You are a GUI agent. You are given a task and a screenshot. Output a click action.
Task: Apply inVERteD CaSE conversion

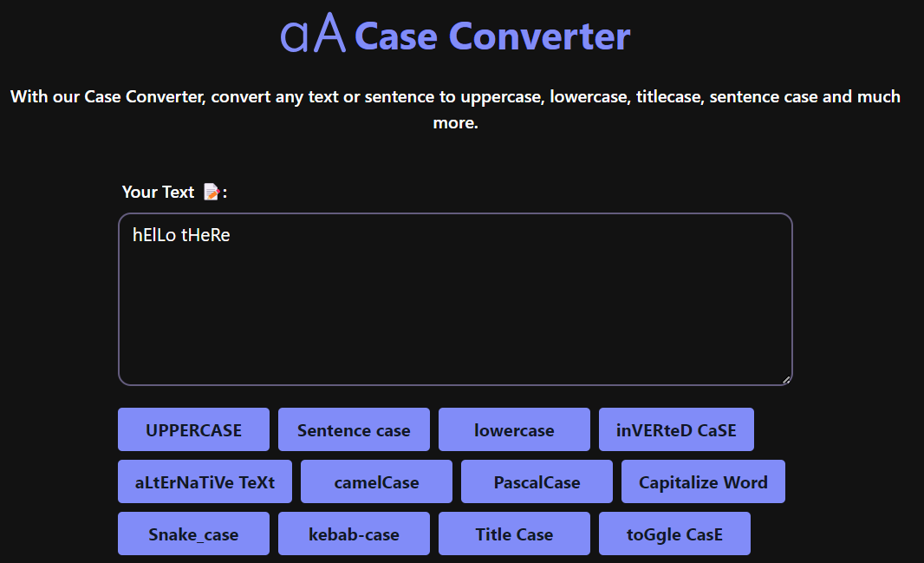click(676, 429)
